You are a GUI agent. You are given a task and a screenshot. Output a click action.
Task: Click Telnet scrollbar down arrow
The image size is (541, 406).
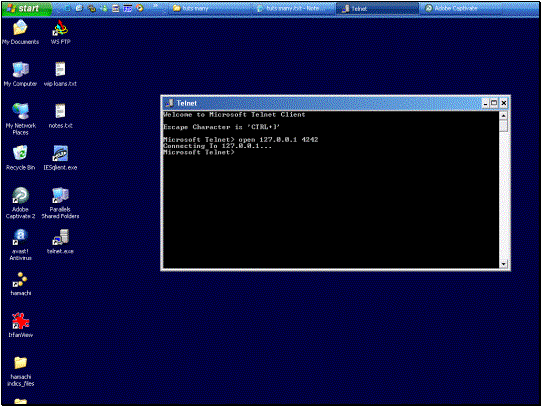(503, 264)
